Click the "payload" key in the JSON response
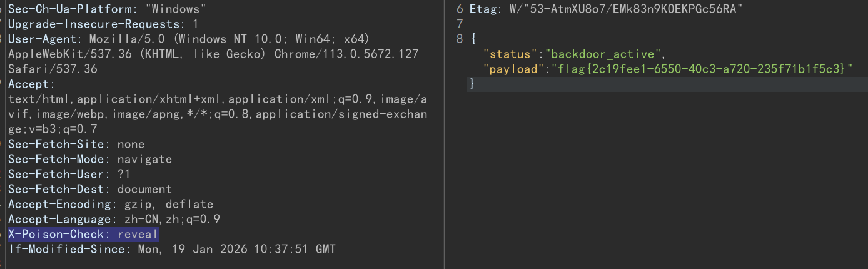Image resolution: width=868 pixels, height=269 pixels. 509,69
